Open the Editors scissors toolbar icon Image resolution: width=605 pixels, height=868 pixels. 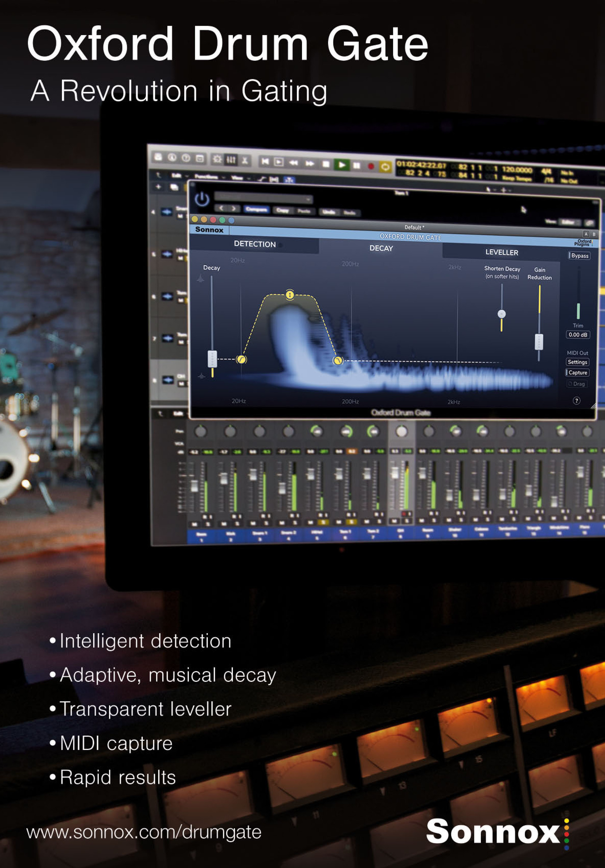pos(245,160)
